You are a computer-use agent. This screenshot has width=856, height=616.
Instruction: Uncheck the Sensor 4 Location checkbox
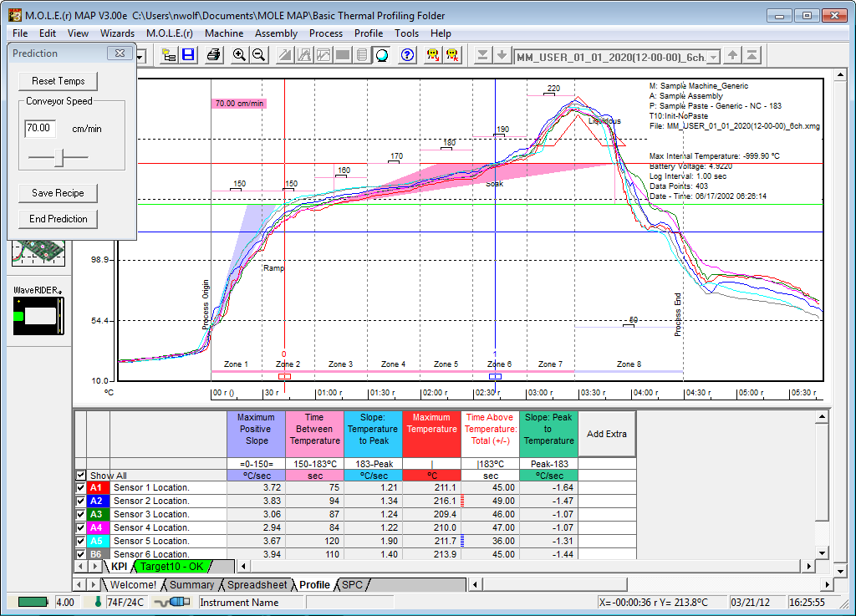tap(81, 527)
